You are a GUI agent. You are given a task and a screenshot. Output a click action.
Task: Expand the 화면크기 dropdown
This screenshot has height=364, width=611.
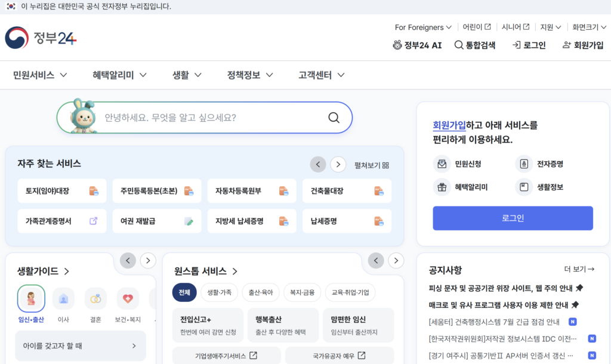point(589,27)
